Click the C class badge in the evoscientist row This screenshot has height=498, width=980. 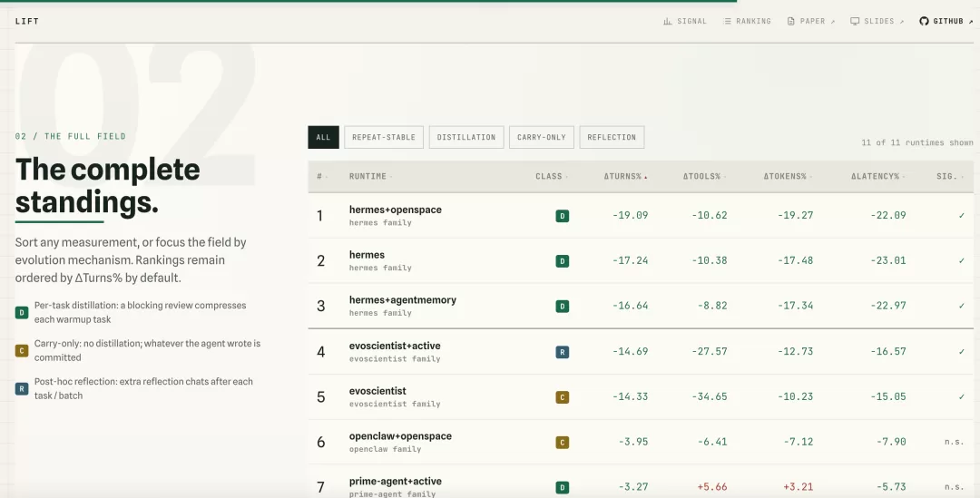[x=563, y=397]
